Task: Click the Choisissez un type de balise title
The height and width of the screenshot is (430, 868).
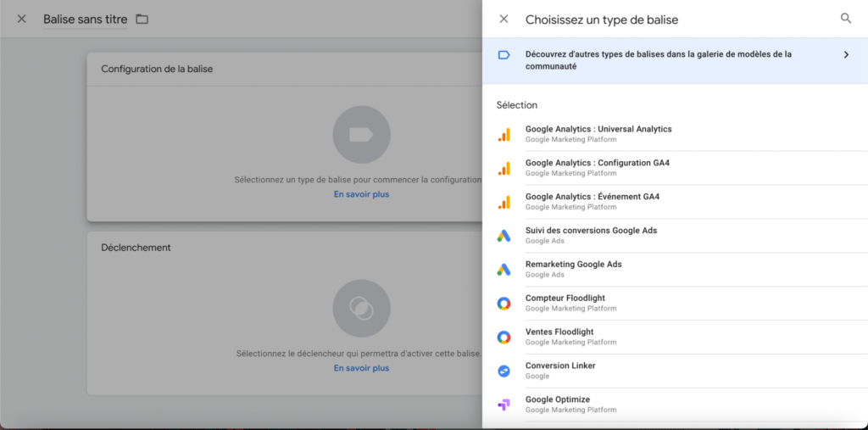Action: click(x=602, y=20)
